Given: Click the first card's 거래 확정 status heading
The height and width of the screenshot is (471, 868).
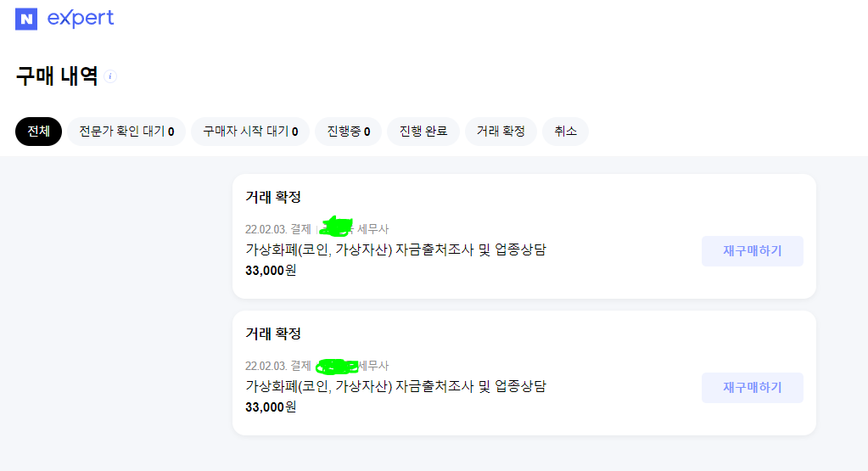Looking at the screenshot, I should pos(273,197).
